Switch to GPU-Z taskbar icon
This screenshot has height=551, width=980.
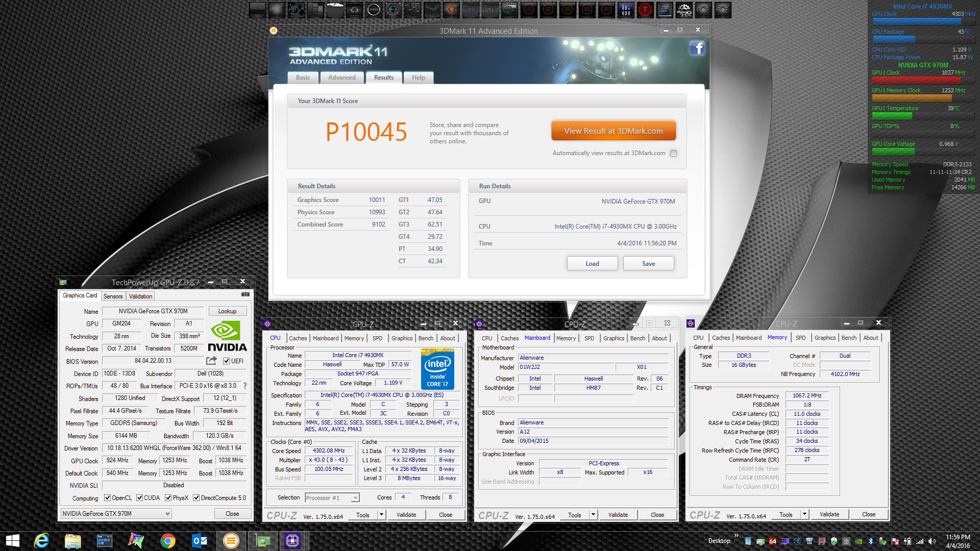(x=263, y=541)
